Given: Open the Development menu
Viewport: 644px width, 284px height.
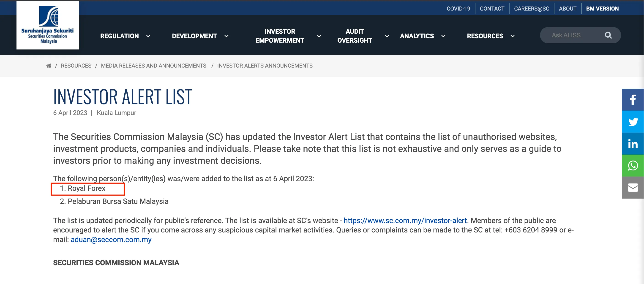Looking at the screenshot, I should click(194, 36).
